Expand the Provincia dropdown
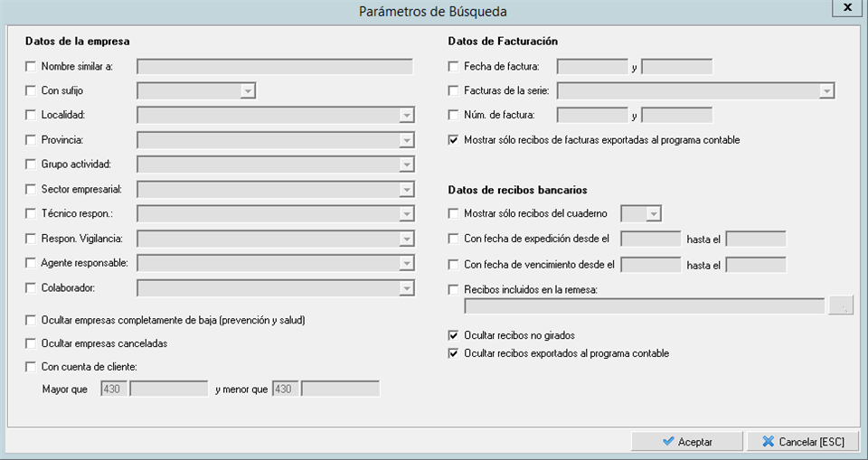The height and width of the screenshot is (460, 868). point(407,140)
